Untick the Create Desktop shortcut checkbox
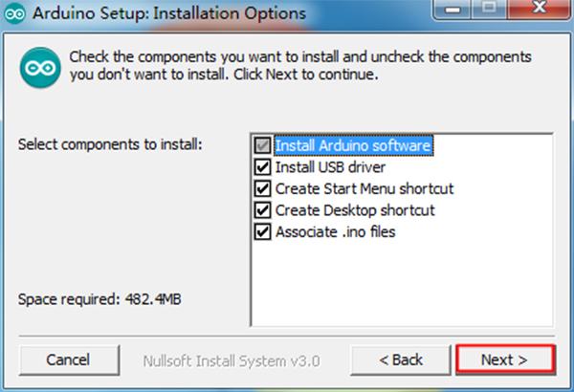This screenshot has width=574, height=392. [x=263, y=209]
